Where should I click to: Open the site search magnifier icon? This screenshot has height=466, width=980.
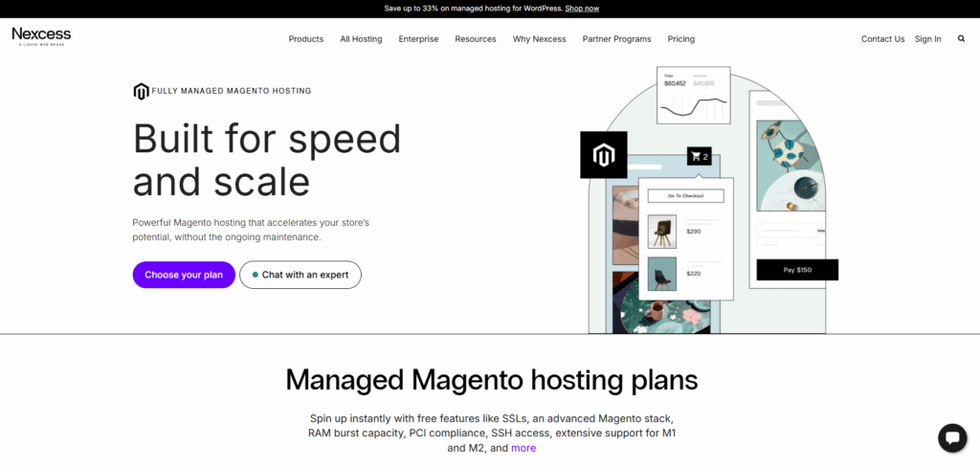[x=961, y=38]
